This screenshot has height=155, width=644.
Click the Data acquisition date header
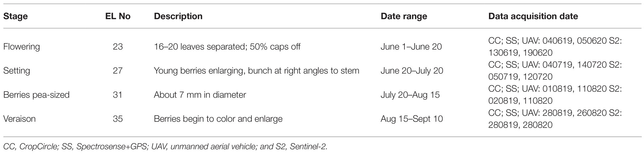click(533, 16)
